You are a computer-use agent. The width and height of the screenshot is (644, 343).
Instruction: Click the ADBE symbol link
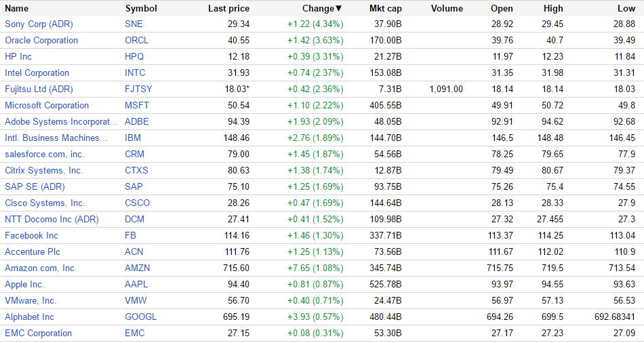(137, 121)
